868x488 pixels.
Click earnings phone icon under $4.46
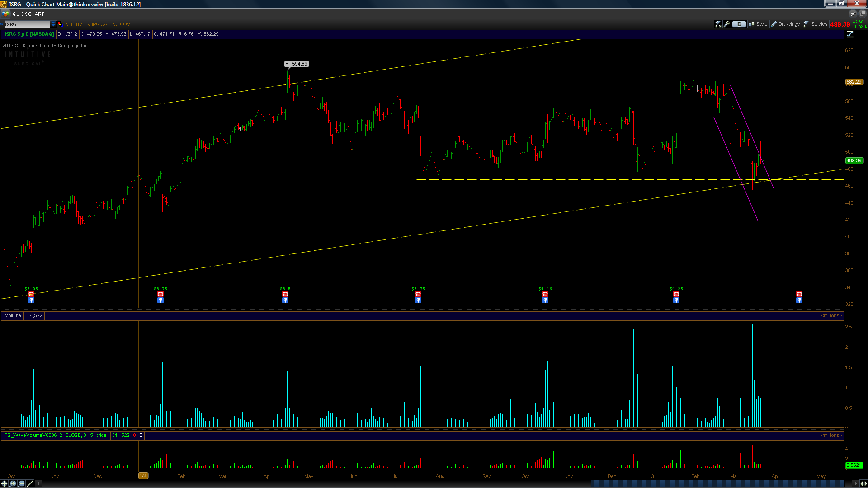(545, 294)
